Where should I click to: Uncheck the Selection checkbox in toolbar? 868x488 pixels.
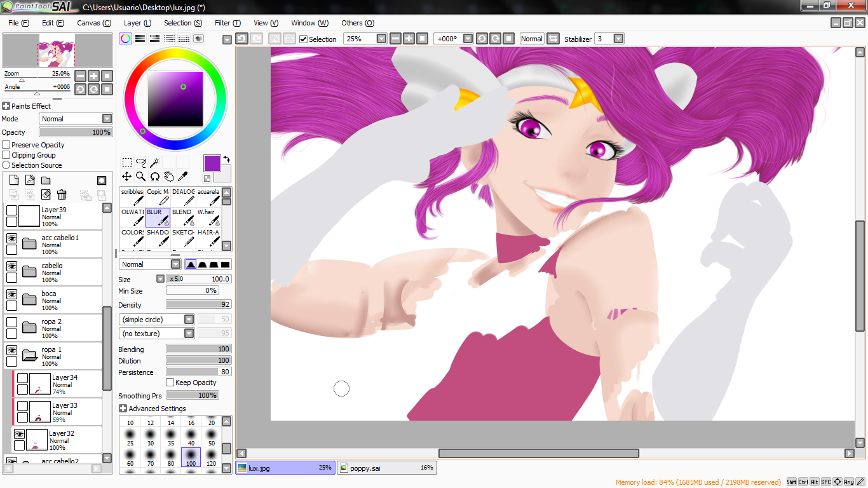click(304, 39)
